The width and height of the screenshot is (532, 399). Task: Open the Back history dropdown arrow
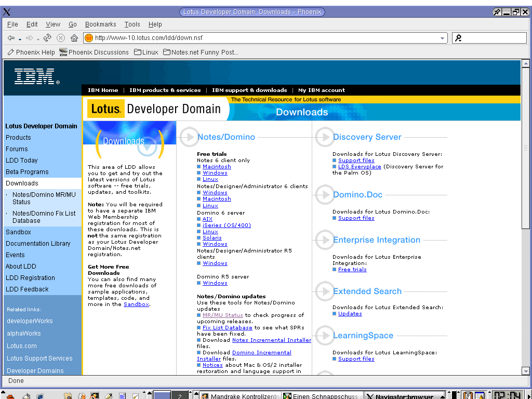20,39
